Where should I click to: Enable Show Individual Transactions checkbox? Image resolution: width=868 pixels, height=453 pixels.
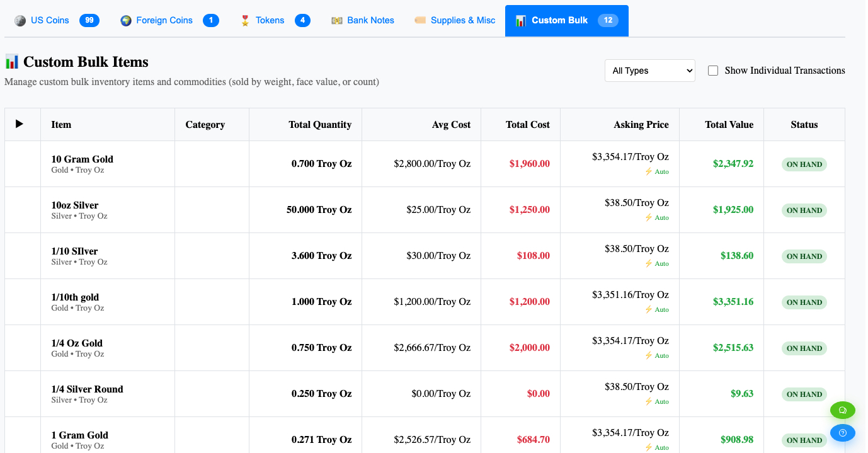pyautogui.click(x=713, y=71)
